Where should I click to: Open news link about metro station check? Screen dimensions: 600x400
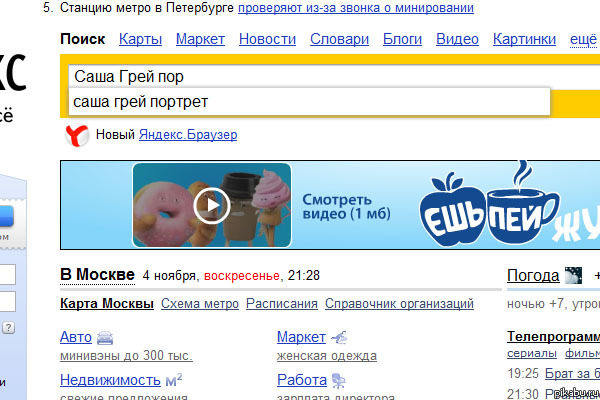(356, 8)
